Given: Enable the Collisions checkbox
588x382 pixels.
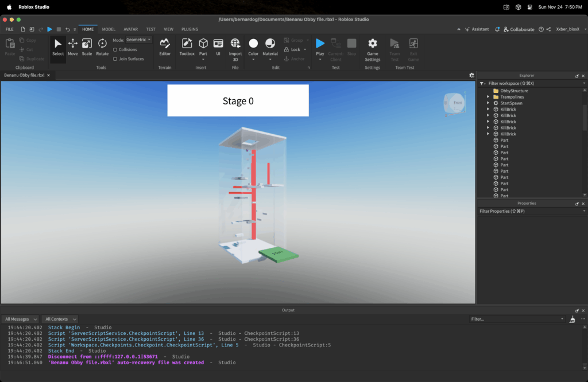Looking at the screenshot, I should (115, 50).
